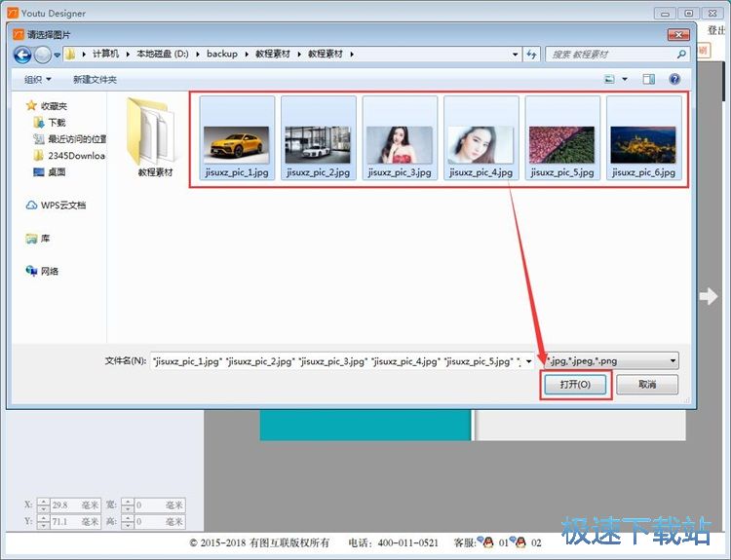Screen dimensions: 731x560
Task: Click the Back navigation arrow
Action: (x=22, y=55)
